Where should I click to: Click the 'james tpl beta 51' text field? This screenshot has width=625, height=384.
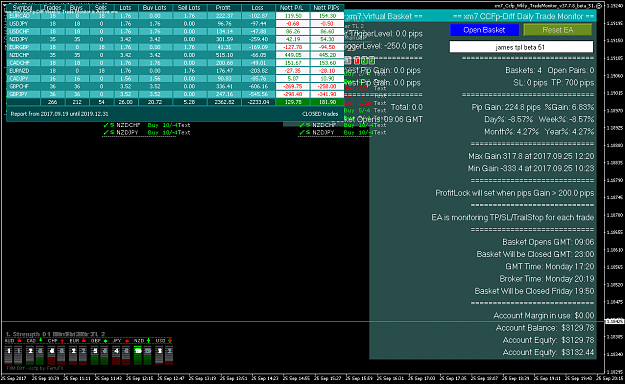click(521, 47)
